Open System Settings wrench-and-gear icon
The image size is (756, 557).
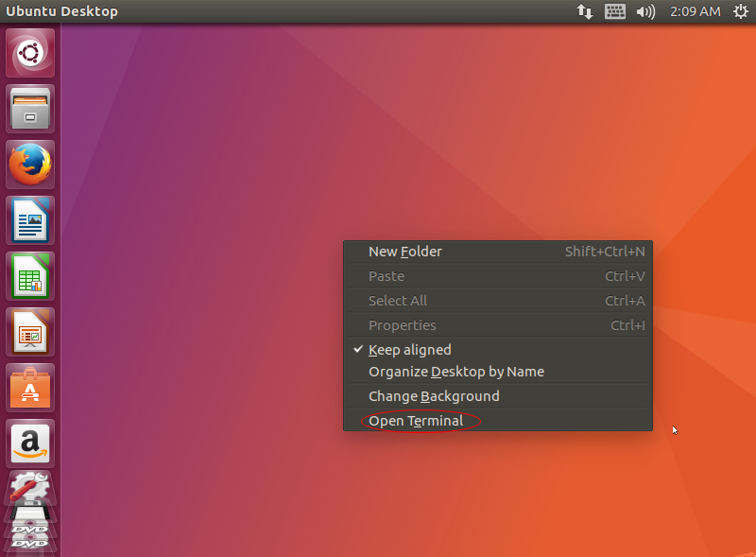[x=30, y=488]
